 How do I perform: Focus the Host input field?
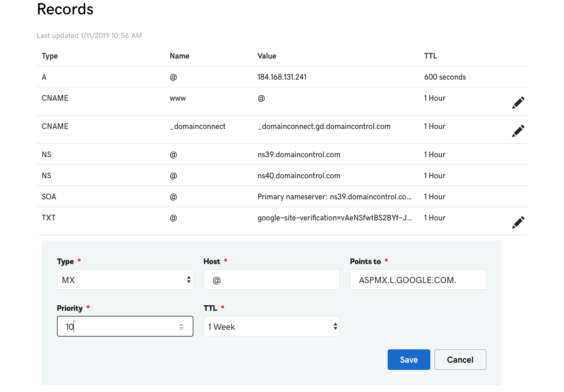271,279
